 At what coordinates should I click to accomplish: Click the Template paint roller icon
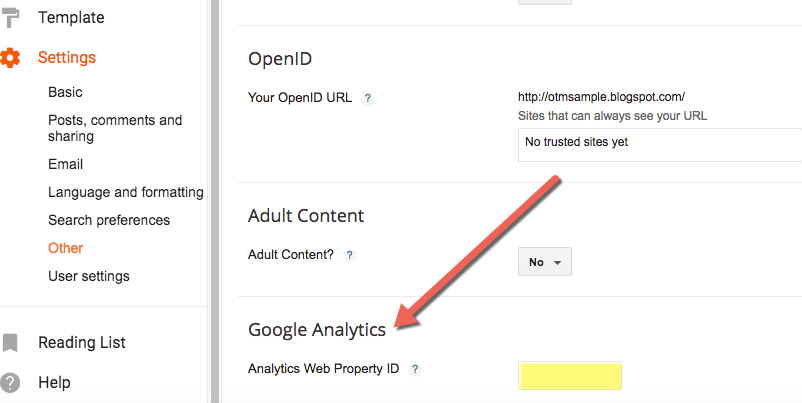point(10,18)
